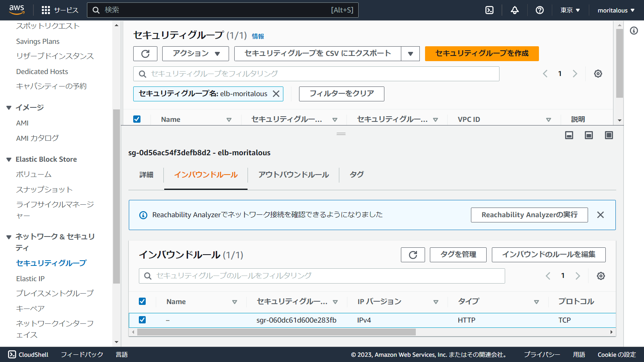Refresh the security groups list

tap(145, 53)
